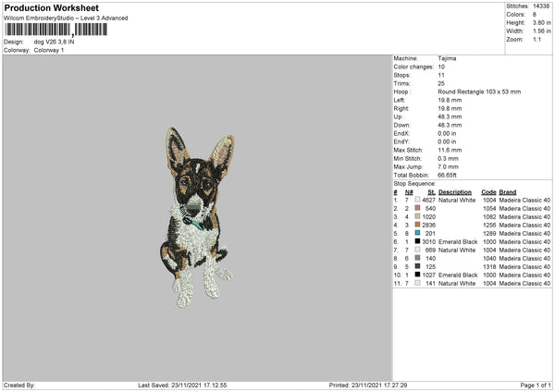Click the white swatch in stop row 1

418,200
